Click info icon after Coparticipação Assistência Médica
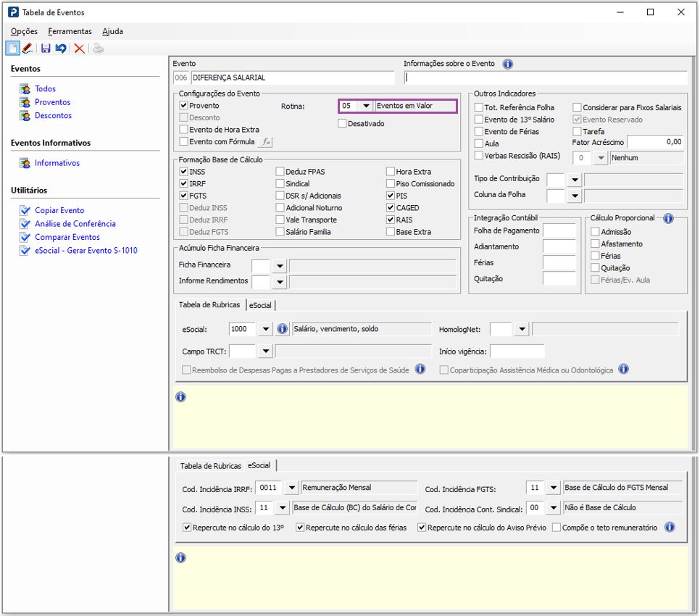The width and height of the screenshot is (700, 616). coord(624,369)
